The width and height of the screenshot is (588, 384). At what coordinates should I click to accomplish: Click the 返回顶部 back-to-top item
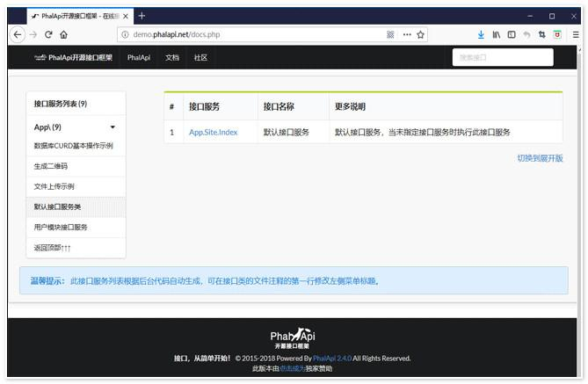click(x=52, y=248)
